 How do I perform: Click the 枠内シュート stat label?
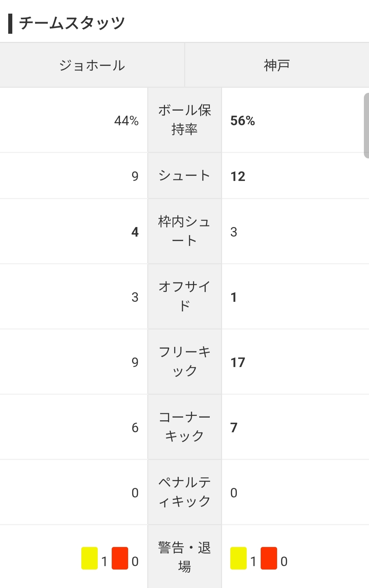click(x=184, y=231)
